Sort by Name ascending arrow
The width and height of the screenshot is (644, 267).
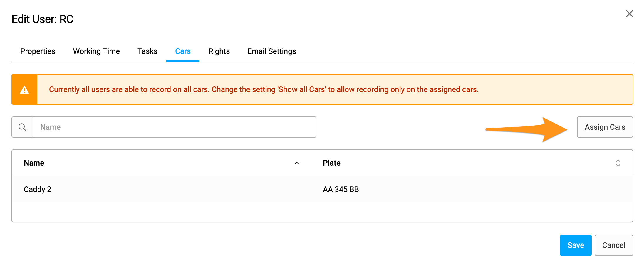tap(297, 163)
